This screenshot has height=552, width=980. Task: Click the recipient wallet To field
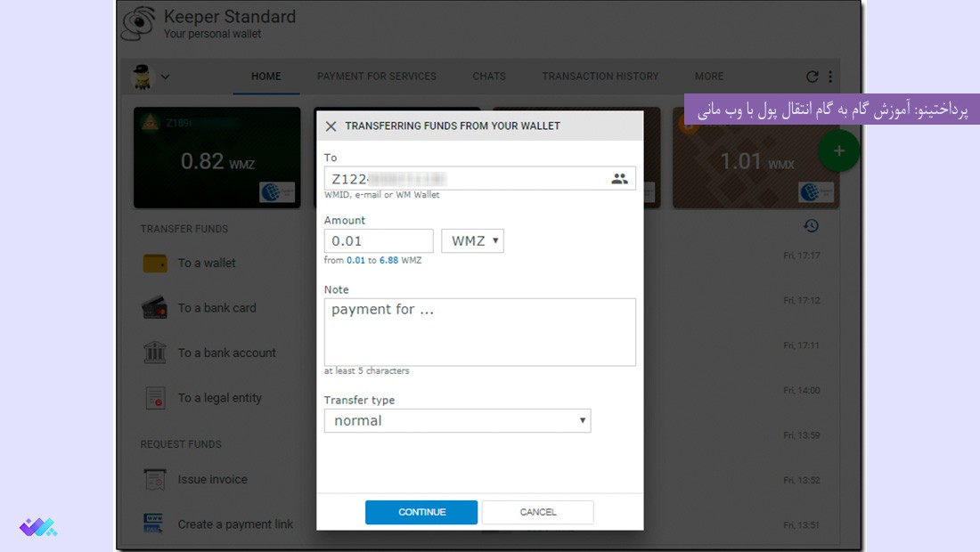coord(479,179)
